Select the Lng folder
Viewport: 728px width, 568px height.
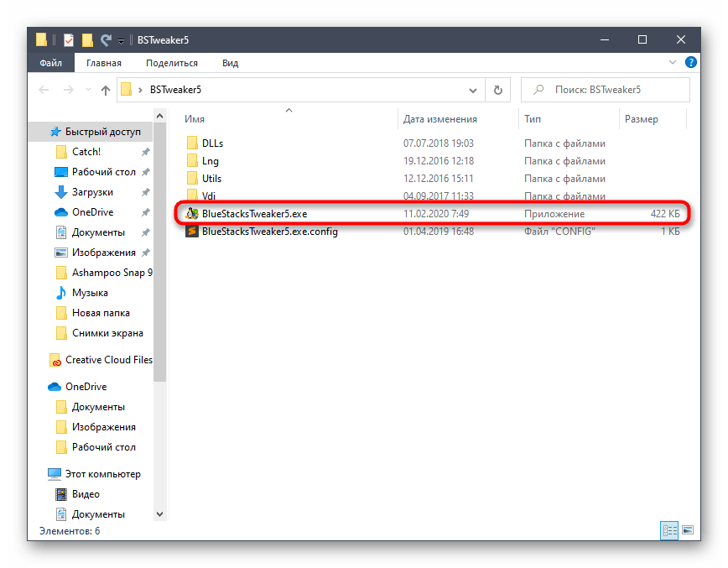pyautogui.click(x=210, y=161)
